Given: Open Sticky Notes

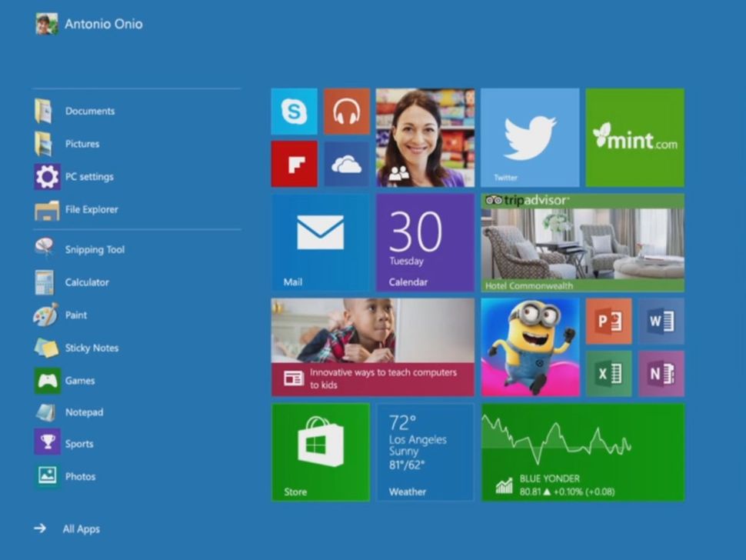Looking at the screenshot, I should [x=91, y=347].
